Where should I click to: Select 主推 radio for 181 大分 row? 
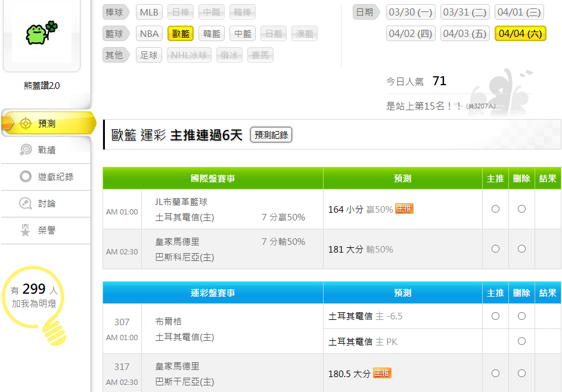[495, 248]
